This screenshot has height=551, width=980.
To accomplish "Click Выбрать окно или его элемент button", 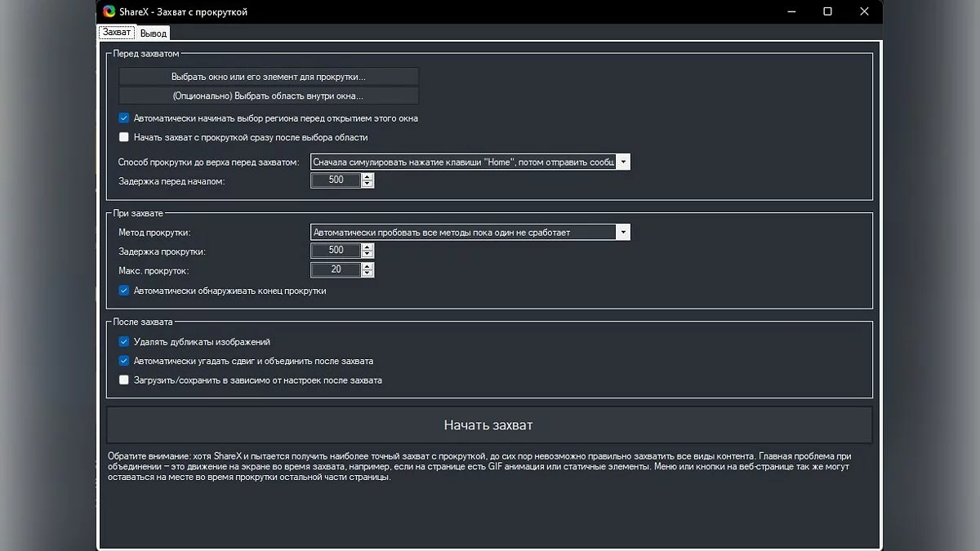I will tap(269, 77).
